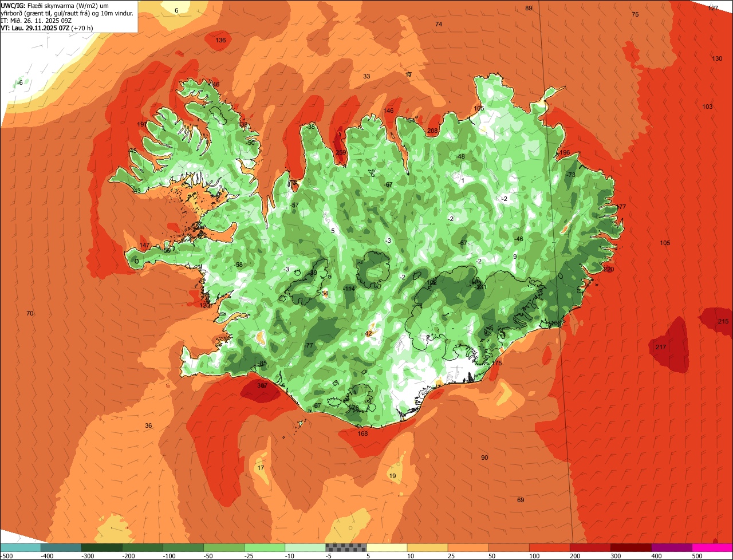
Task: Click the dark teal legend swatch between -400 and -300
Action: 61,547
